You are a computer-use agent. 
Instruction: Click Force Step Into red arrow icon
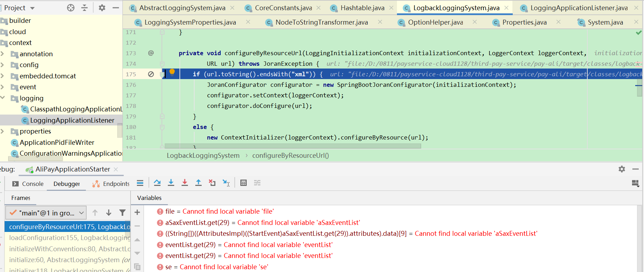(x=185, y=183)
